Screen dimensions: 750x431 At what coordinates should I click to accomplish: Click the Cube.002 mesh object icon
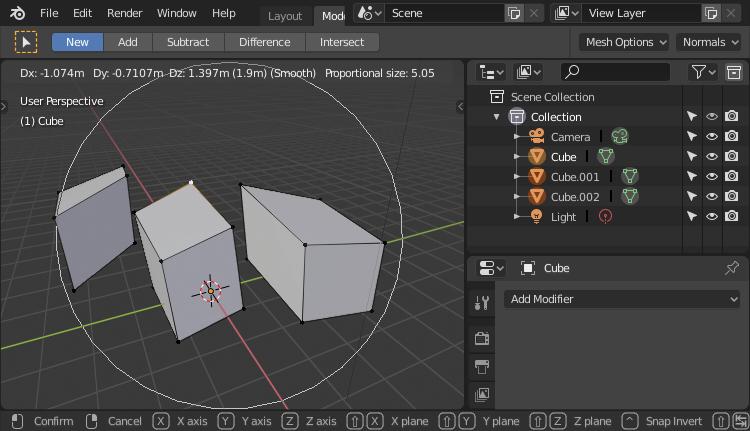pyautogui.click(x=537, y=197)
